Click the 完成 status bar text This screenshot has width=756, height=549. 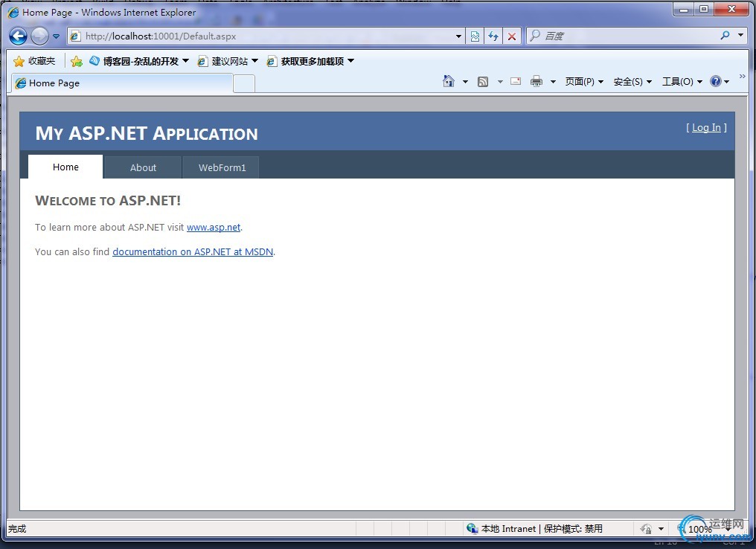[17, 529]
